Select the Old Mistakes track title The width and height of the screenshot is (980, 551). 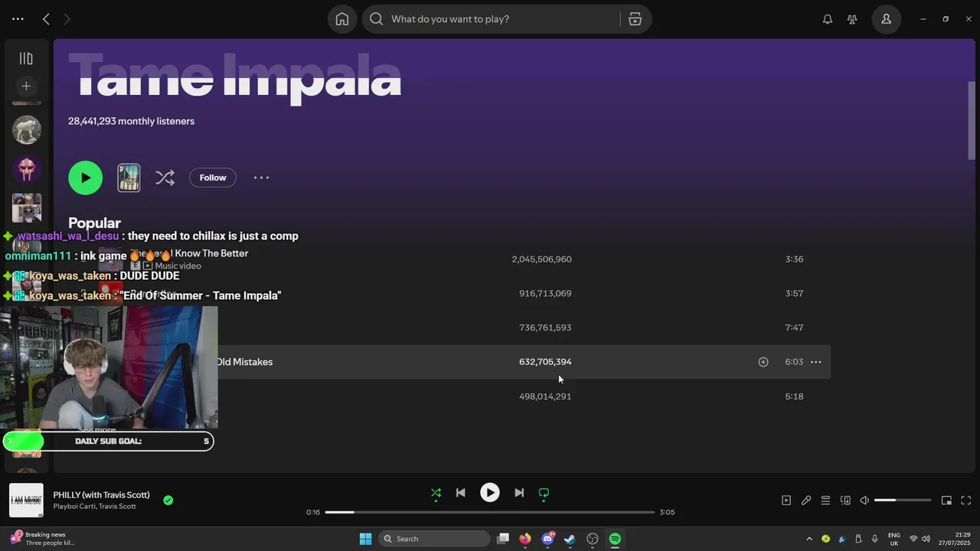[244, 362]
